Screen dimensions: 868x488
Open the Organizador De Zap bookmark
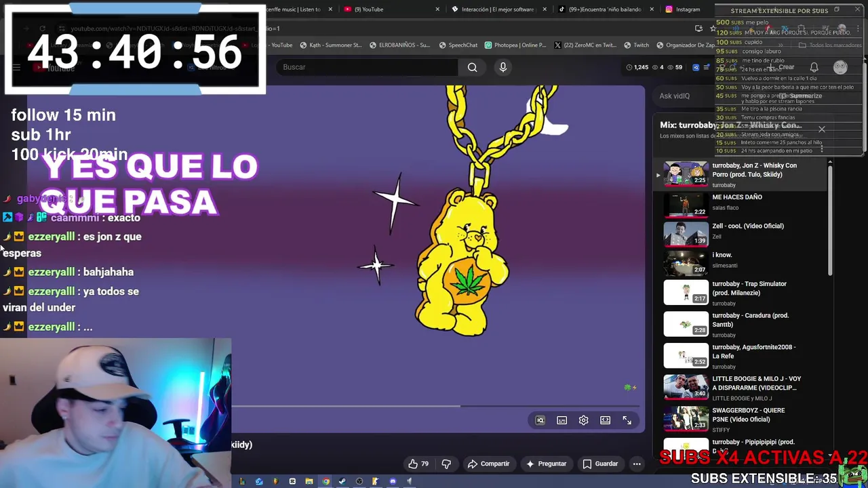(686, 45)
